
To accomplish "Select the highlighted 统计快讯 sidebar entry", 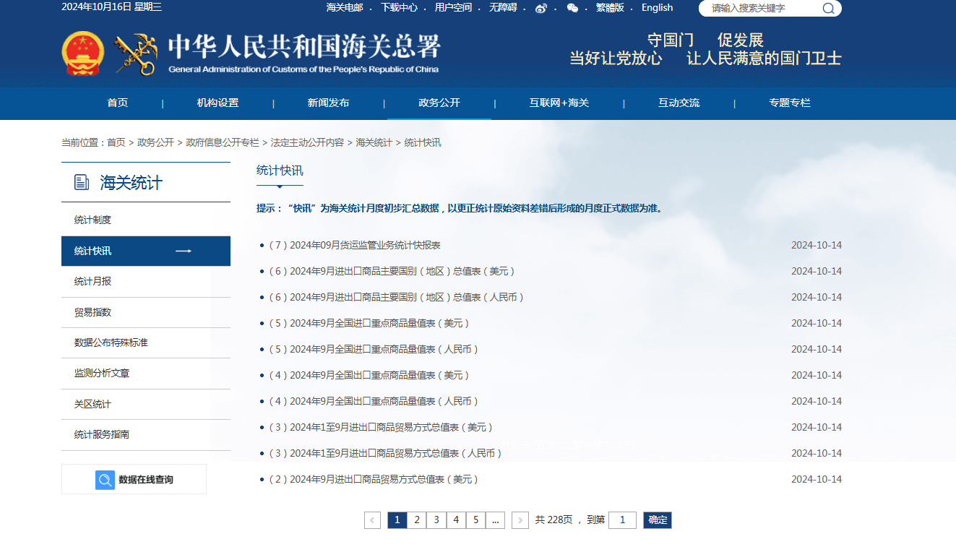I will pos(145,251).
